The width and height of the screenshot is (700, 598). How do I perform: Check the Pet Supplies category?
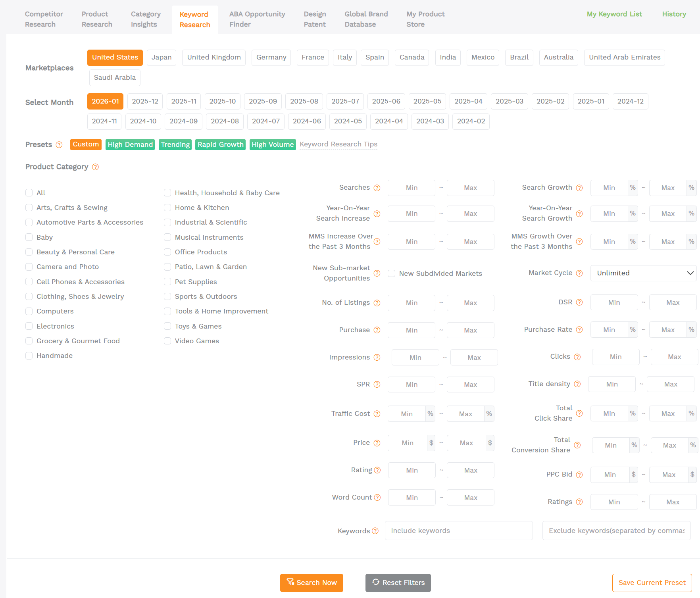(x=167, y=282)
